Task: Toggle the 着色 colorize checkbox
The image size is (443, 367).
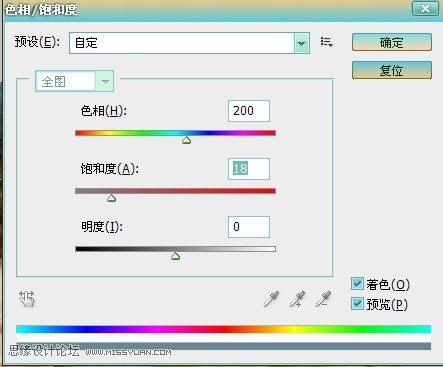Action: pos(357,284)
